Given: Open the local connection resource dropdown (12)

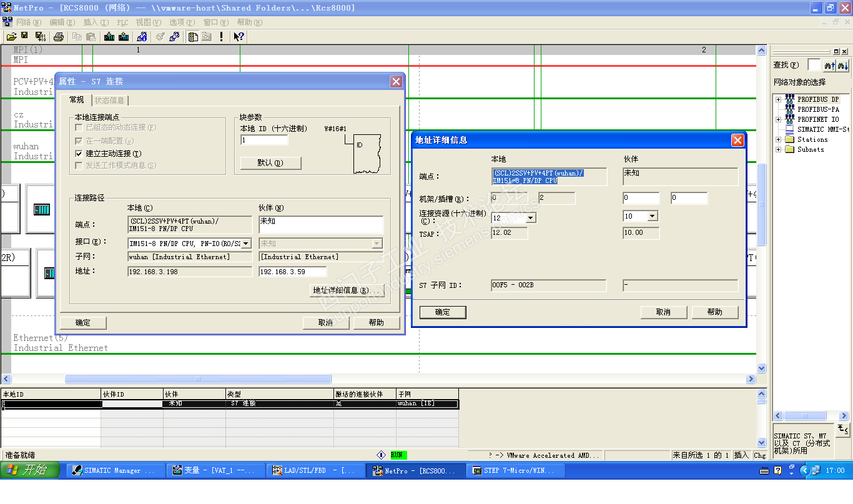Looking at the screenshot, I should [x=531, y=217].
